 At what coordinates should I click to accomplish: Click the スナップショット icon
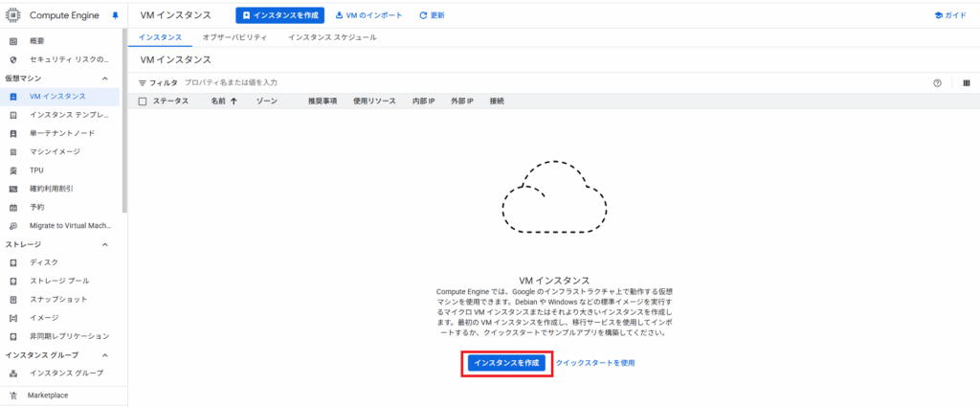(x=13, y=300)
